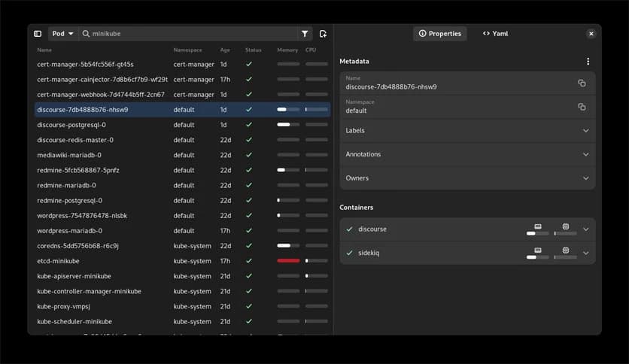629x364 pixels.
Task: Select pod kube-proxy-vmpsj
Action: tap(183, 306)
